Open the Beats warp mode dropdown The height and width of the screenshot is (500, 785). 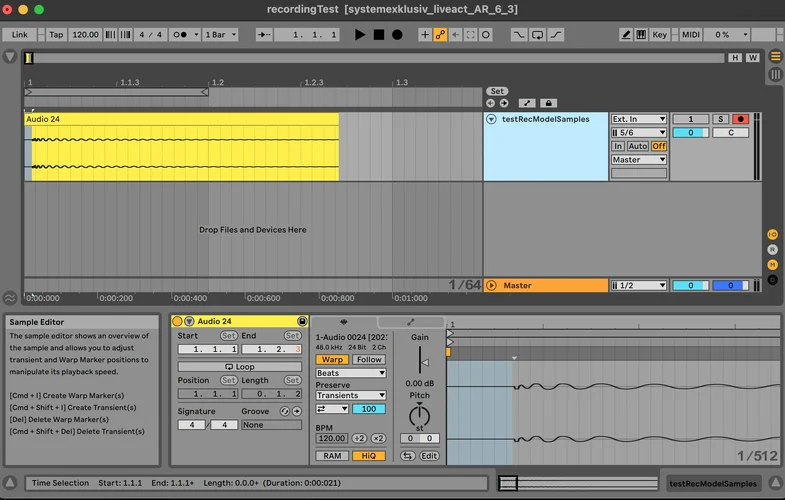(x=350, y=373)
